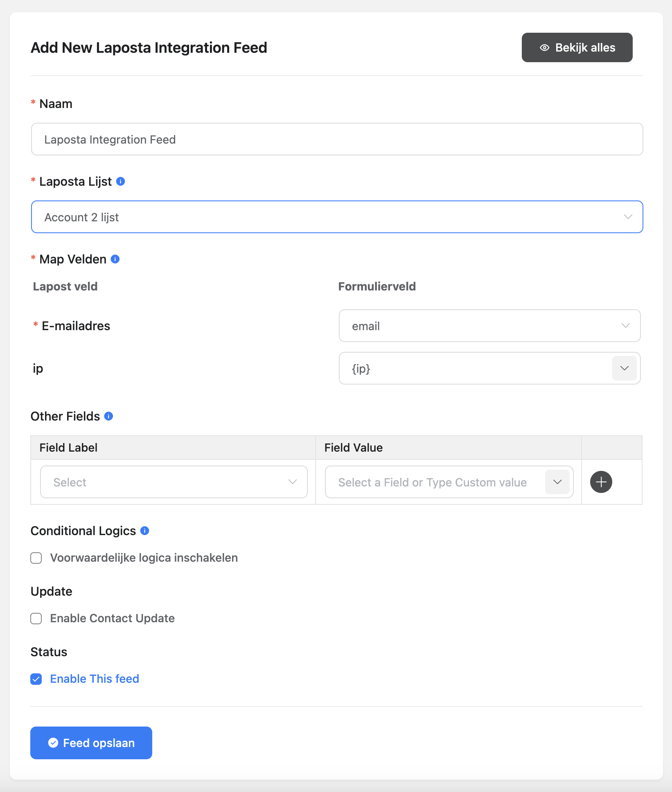Click the info icon next to Laposta Lijst
Image resolution: width=672 pixels, height=792 pixels.
(x=120, y=181)
